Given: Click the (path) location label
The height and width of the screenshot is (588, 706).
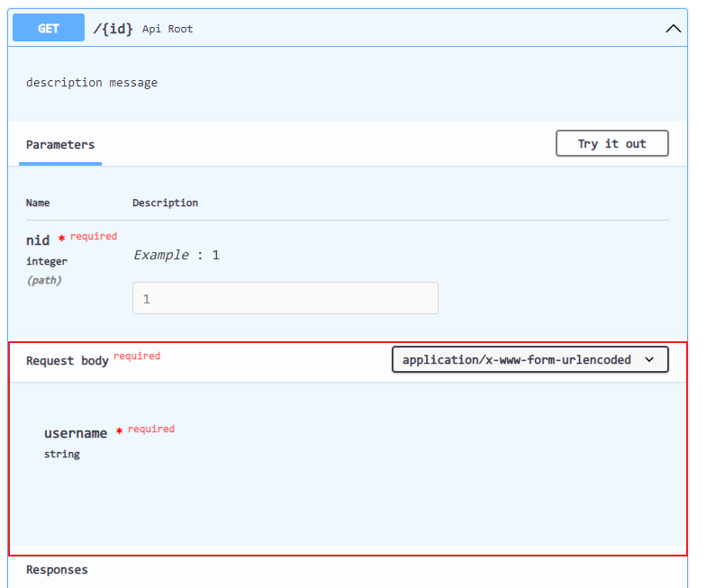Looking at the screenshot, I should coord(44,280).
